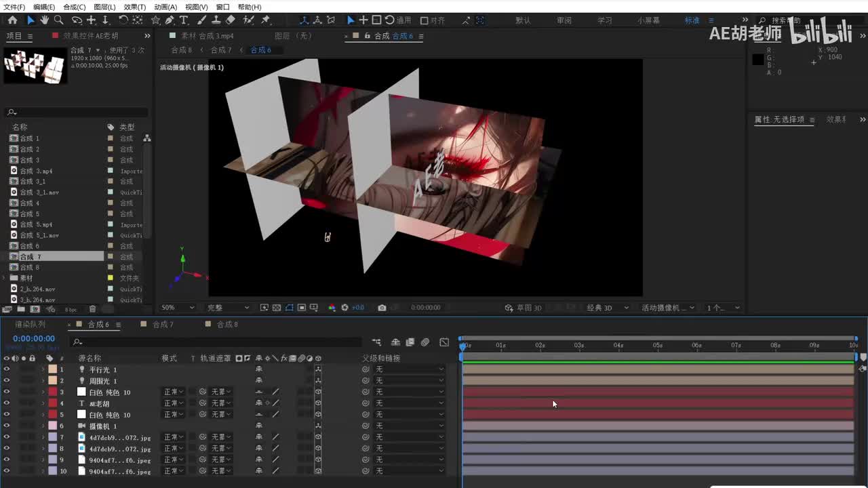The height and width of the screenshot is (488, 868).
Task: Switch to the 学习 workspace
Action: [605, 20]
